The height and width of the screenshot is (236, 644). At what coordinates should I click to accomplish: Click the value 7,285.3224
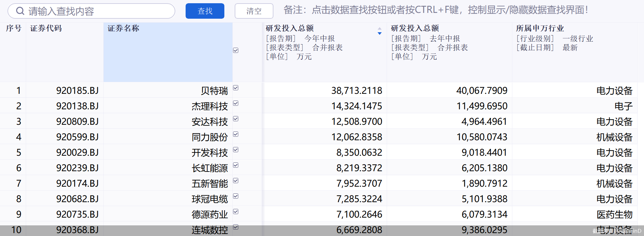click(359, 199)
